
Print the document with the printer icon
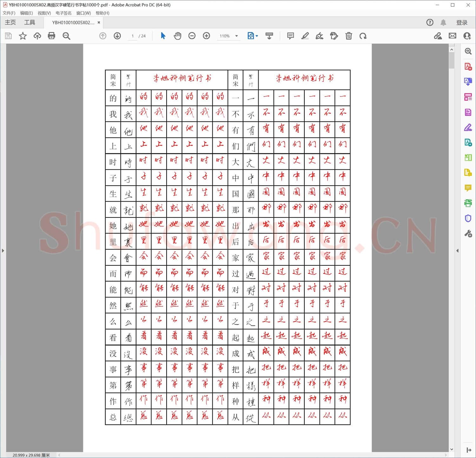(51, 36)
